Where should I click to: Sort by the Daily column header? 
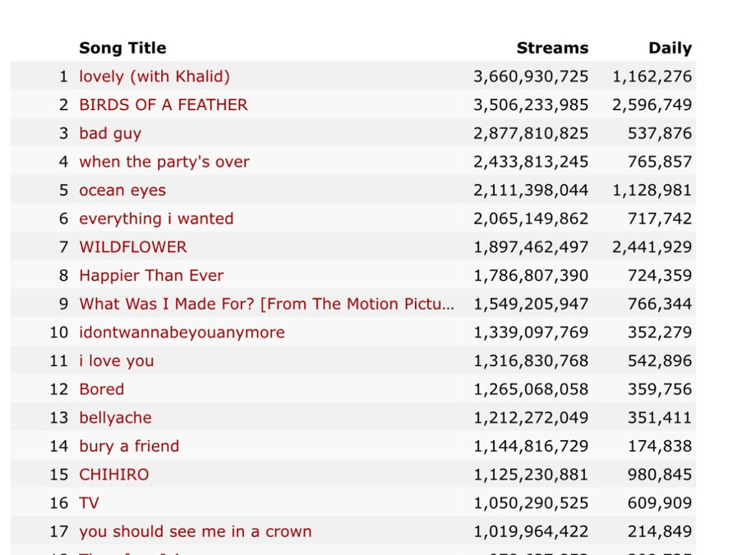670,48
